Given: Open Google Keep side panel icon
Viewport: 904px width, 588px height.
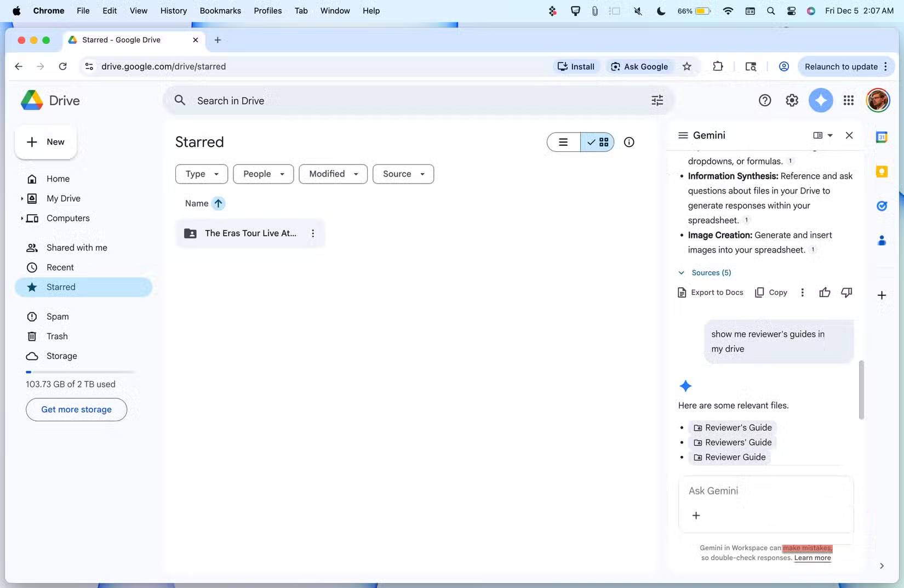Looking at the screenshot, I should pyautogui.click(x=882, y=172).
